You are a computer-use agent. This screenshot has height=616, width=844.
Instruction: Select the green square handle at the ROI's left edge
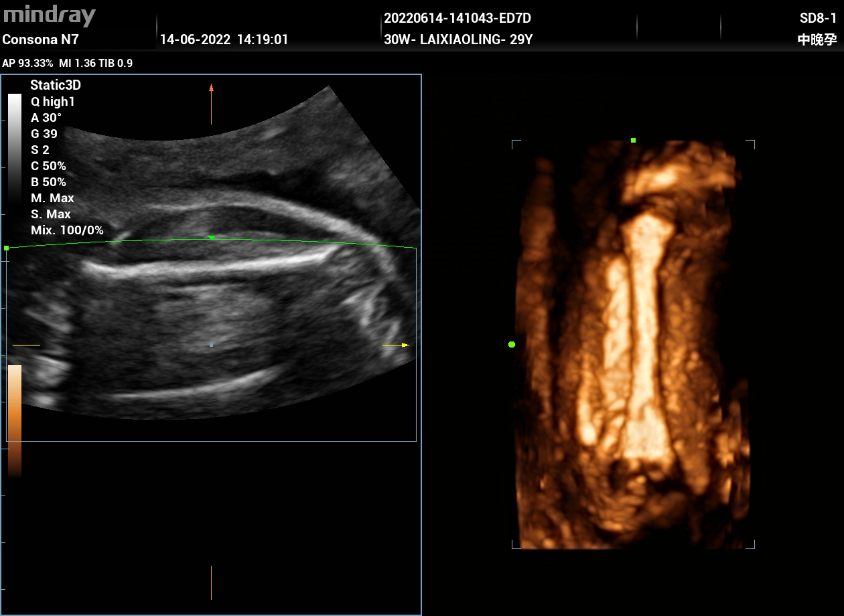(7, 248)
